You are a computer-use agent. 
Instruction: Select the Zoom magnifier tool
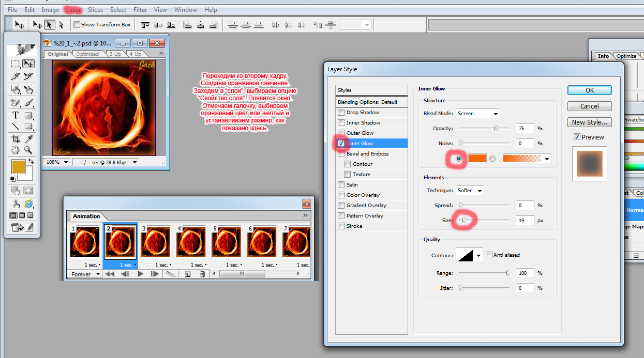tap(29, 150)
